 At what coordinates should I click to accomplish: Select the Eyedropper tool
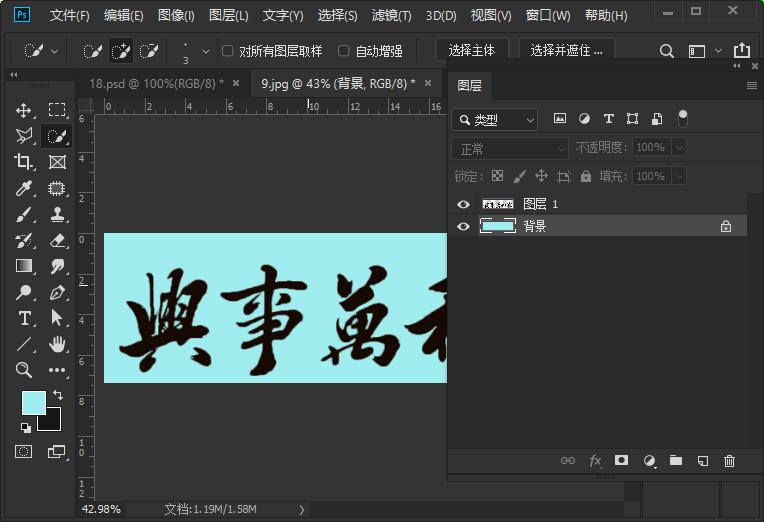(24, 188)
